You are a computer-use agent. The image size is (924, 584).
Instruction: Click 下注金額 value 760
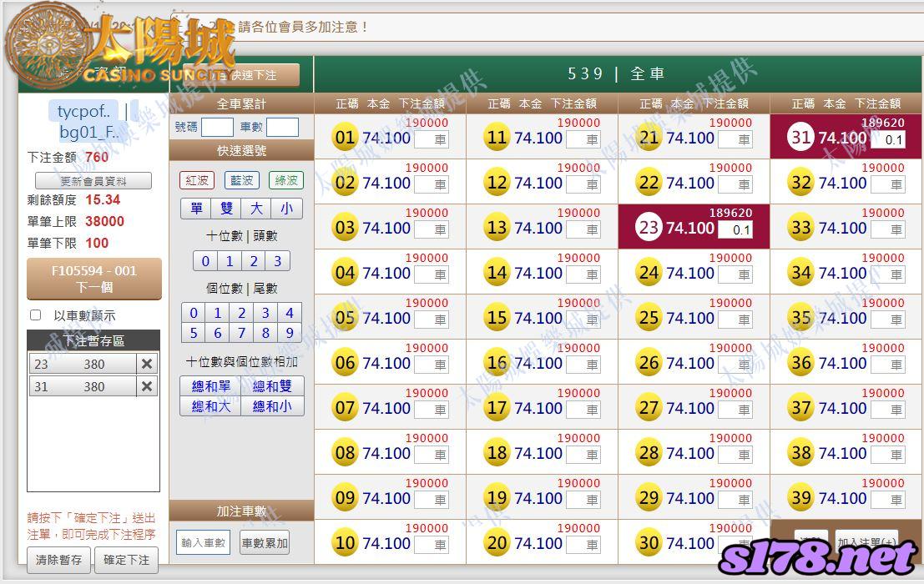[x=97, y=157]
